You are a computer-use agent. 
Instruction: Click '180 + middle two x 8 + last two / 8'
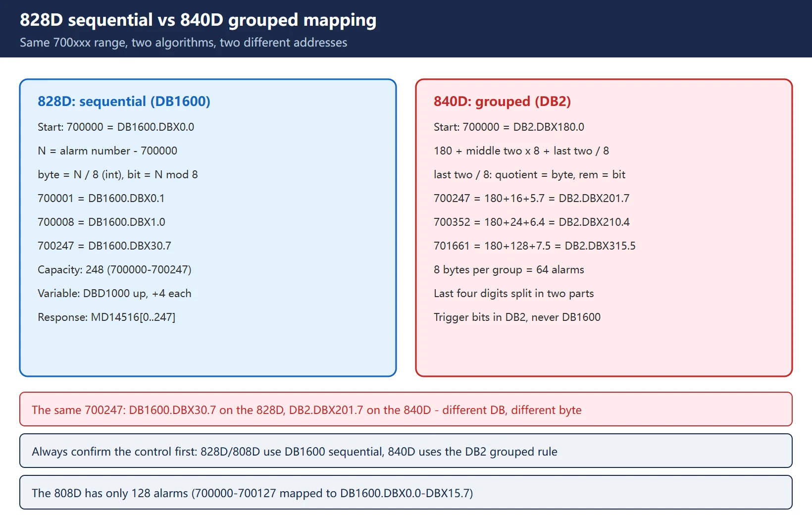[x=521, y=151]
